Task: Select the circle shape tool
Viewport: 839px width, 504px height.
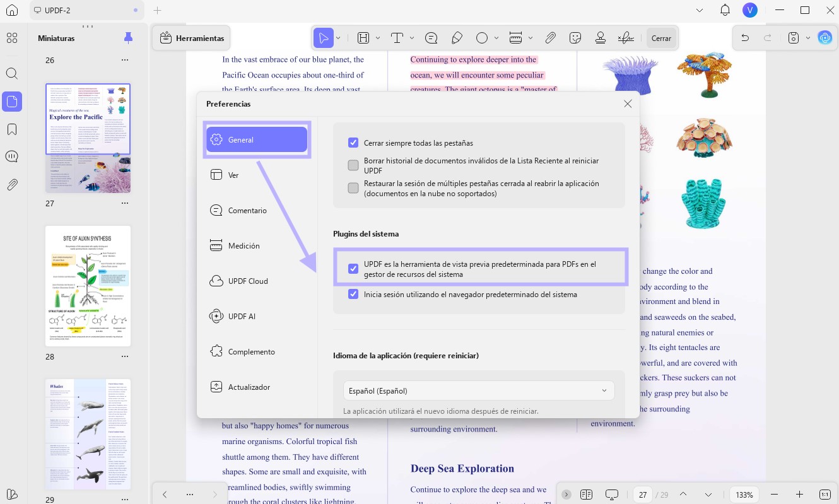Action: pos(482,38)
